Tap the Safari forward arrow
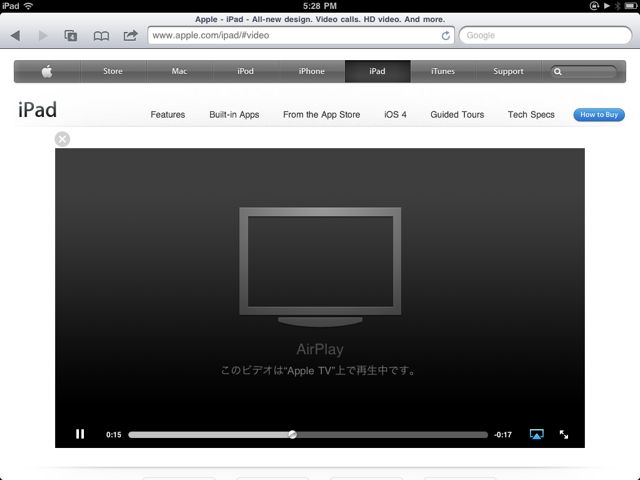 pos(43,36)
